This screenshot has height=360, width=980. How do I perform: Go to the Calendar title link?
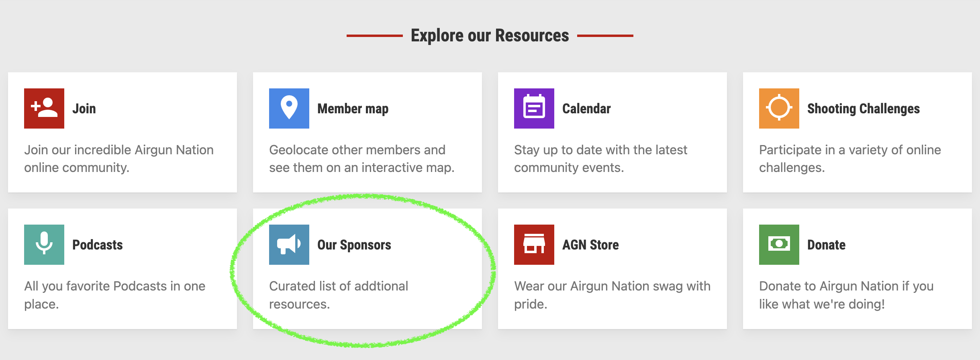pos(586,108)
